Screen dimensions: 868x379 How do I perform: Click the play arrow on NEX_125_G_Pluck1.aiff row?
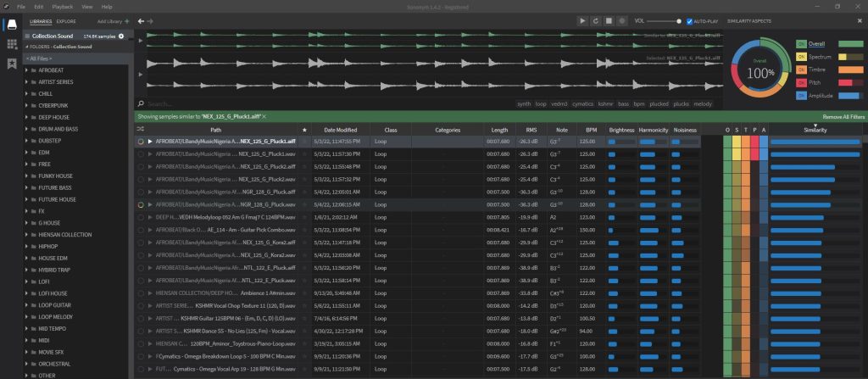tap(150, 142)
